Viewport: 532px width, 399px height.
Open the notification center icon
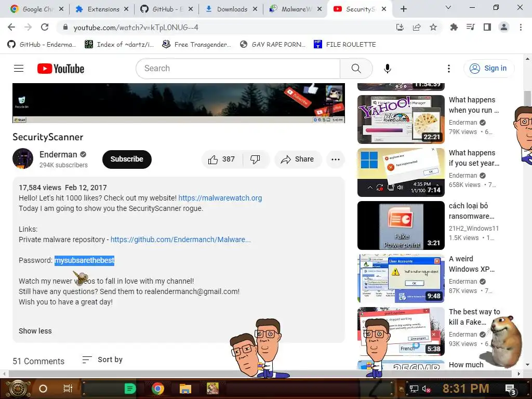pos(511,390)
